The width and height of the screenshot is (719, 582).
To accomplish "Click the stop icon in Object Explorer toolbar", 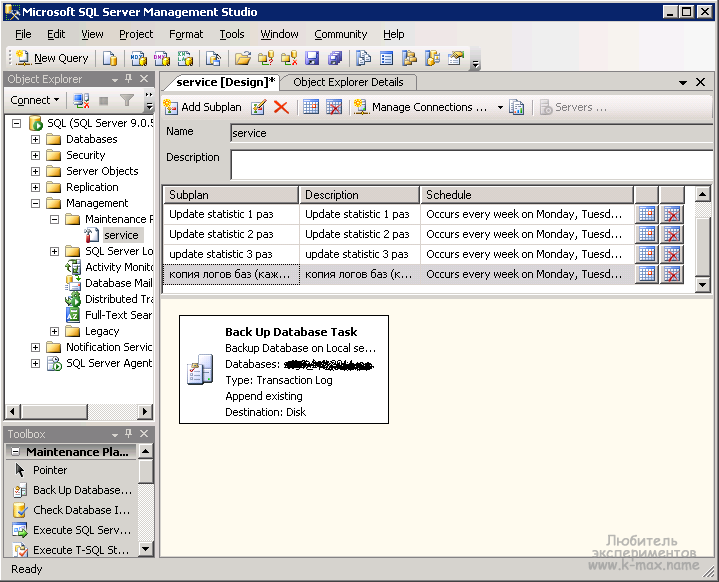I will coord(104,100).
